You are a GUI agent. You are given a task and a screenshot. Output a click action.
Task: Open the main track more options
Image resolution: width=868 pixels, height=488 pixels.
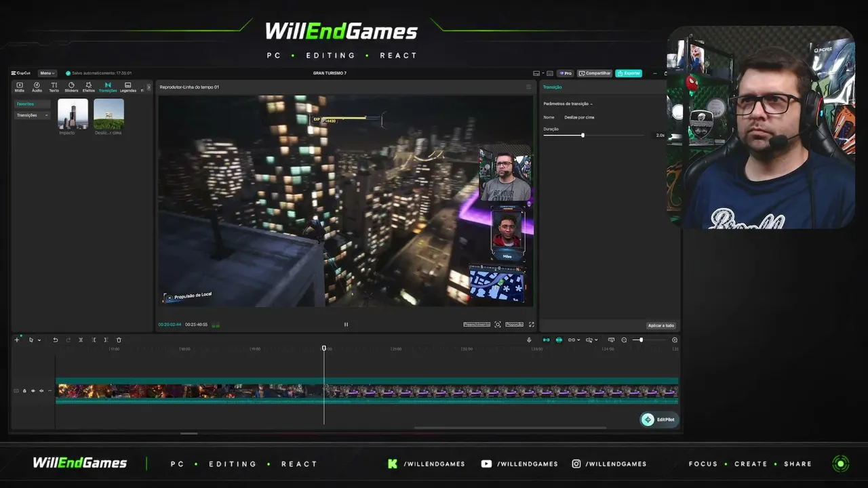[x=49, y=391]
